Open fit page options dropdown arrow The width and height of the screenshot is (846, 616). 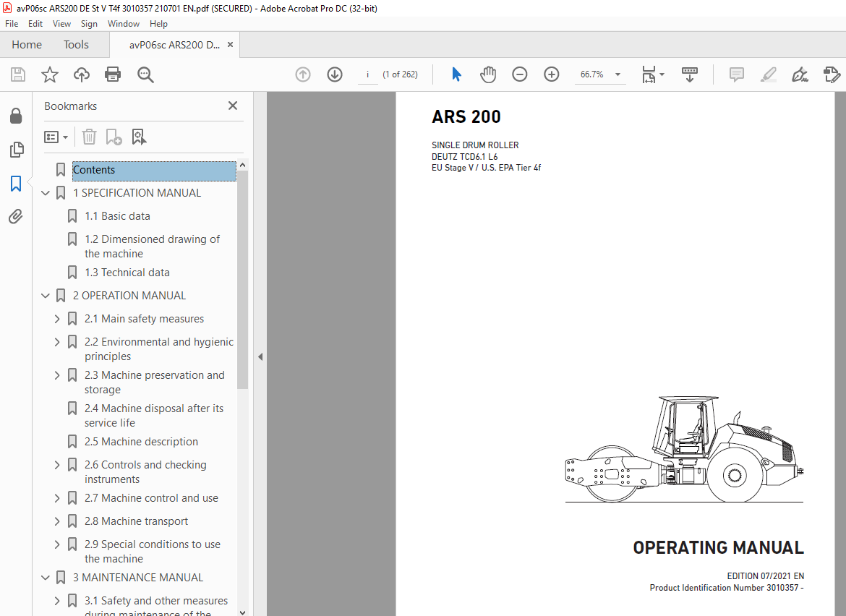pos(662,74)
